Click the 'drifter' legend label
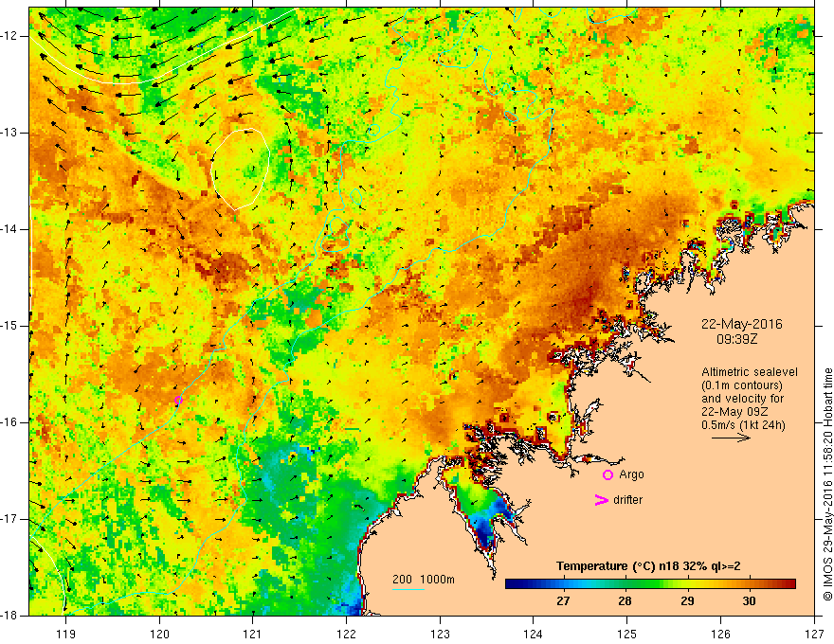The width and height of the screenshot is (834, 644). point(627,500)
